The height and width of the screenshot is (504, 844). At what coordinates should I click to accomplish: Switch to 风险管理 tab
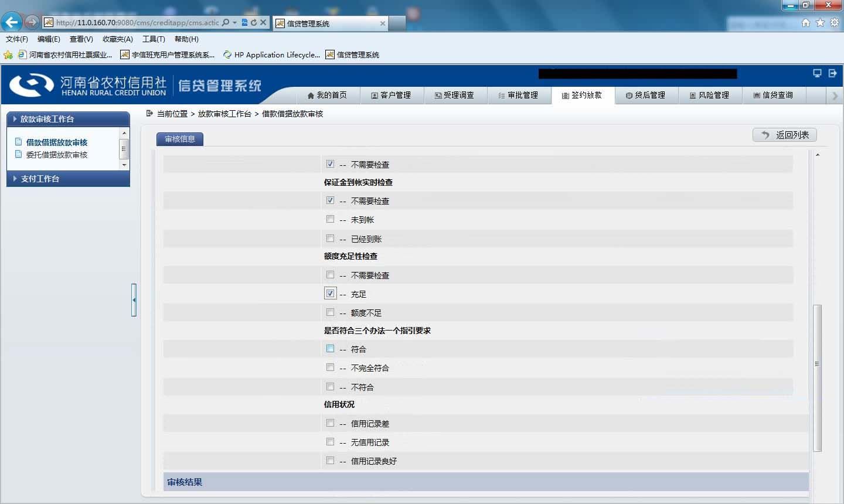point(709,95)
